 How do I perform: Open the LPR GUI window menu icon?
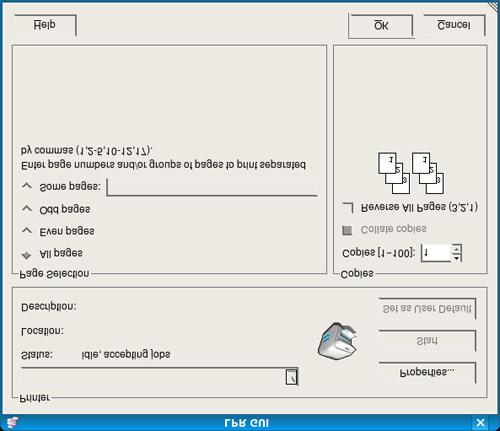[x=12, y=423]
